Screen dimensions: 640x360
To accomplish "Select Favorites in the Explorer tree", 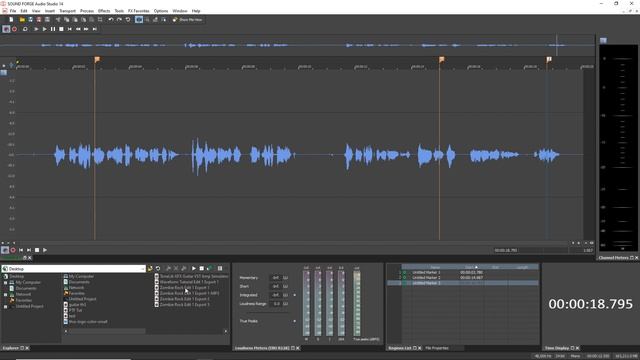I will (23, 300).
